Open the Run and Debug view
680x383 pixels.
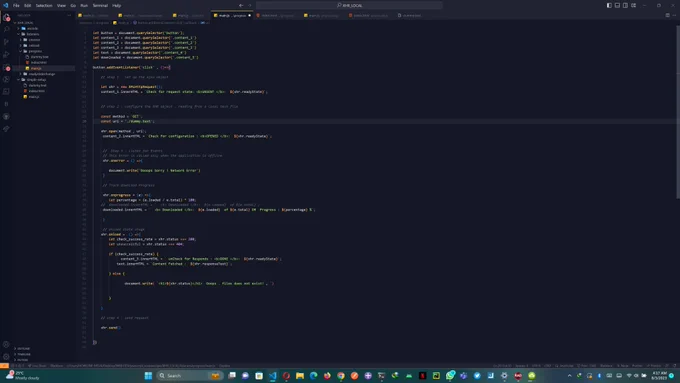(x=6, y=55)
